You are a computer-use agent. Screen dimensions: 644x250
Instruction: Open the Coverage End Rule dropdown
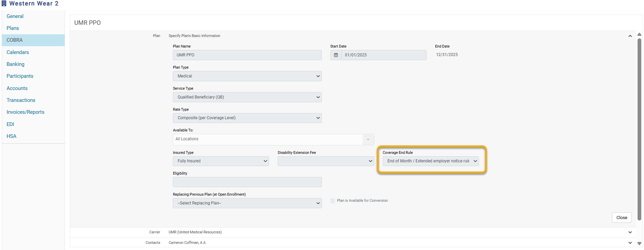coord(430,161)
